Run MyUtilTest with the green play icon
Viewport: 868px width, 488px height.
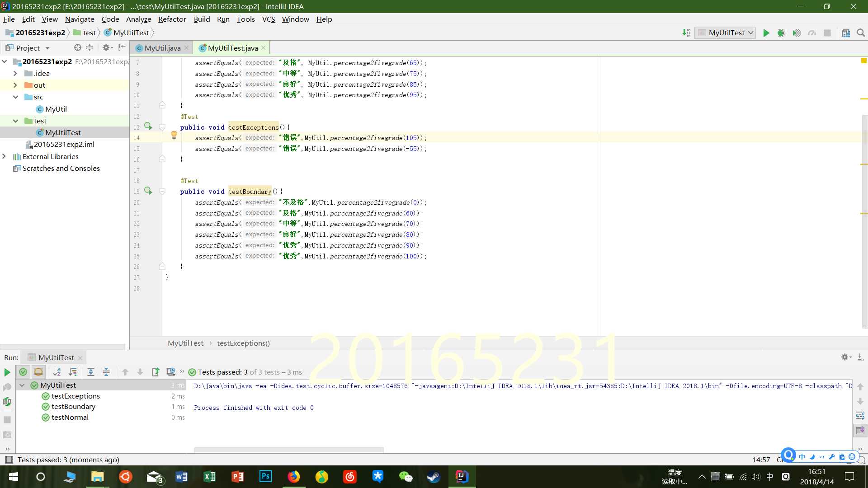(x=766, y=33)
